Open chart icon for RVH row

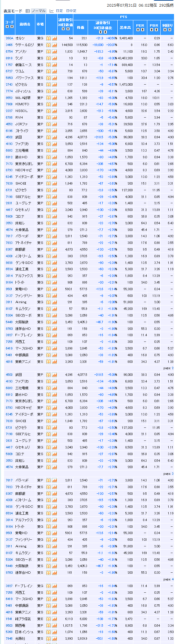54,117
